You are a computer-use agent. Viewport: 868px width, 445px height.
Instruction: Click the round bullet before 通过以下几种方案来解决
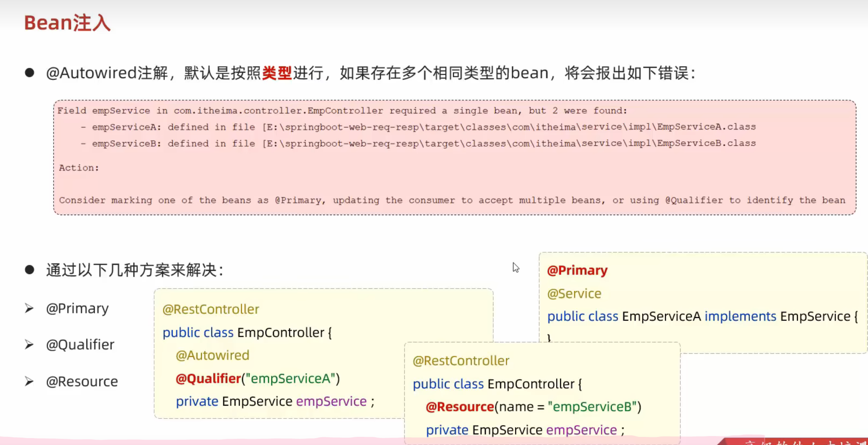(x=29, y=270)
